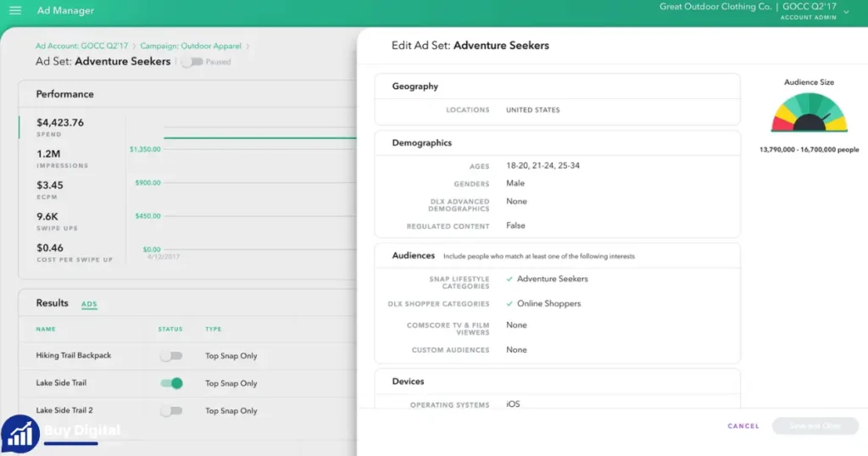
Task: Cancel editing the ad set
Action: pos(743,426)
